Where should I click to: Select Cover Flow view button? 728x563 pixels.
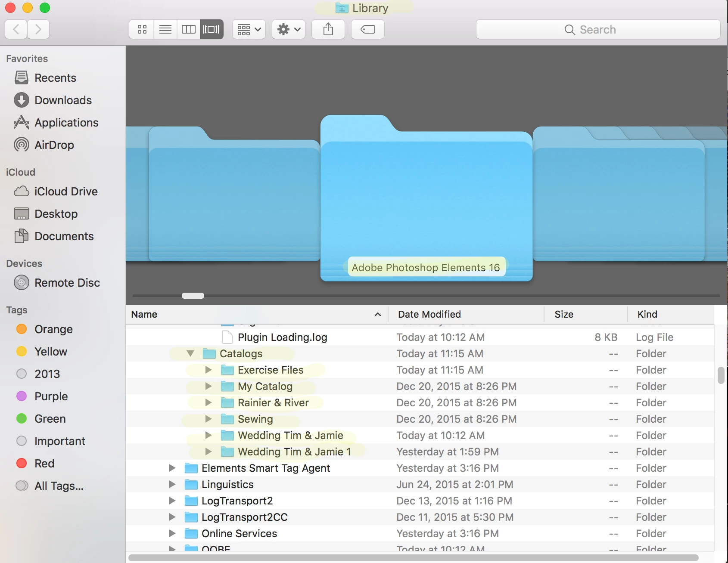(212, 29)
